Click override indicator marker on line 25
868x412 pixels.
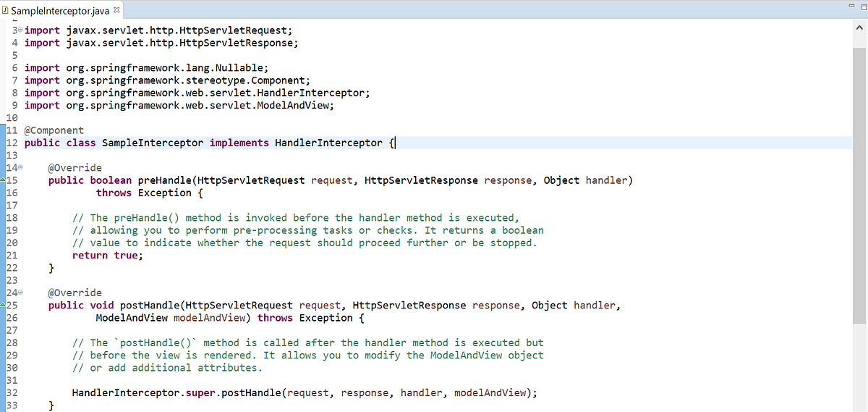[3, 305]
